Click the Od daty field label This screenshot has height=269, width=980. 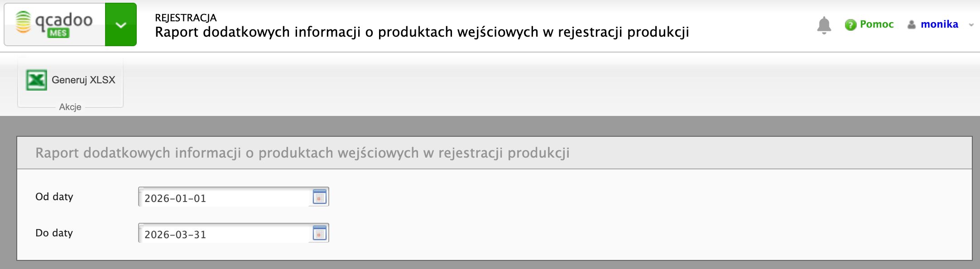54,197
